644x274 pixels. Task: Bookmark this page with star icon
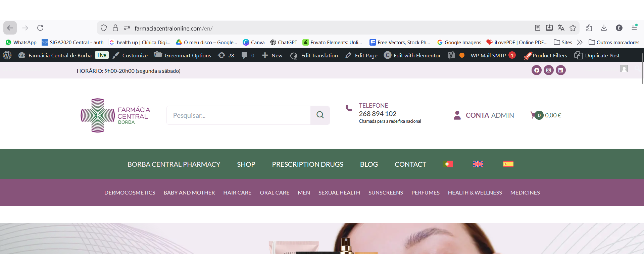[x=573, y=28]
